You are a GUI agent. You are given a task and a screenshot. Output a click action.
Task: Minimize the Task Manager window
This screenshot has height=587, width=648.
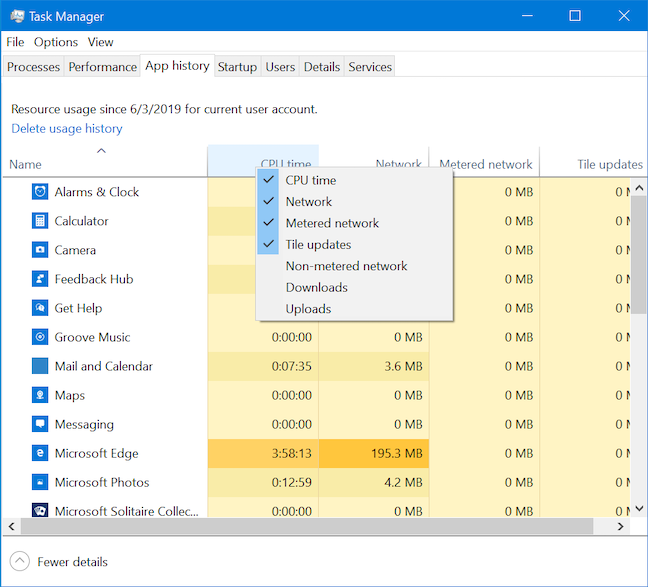pos(527,16)
